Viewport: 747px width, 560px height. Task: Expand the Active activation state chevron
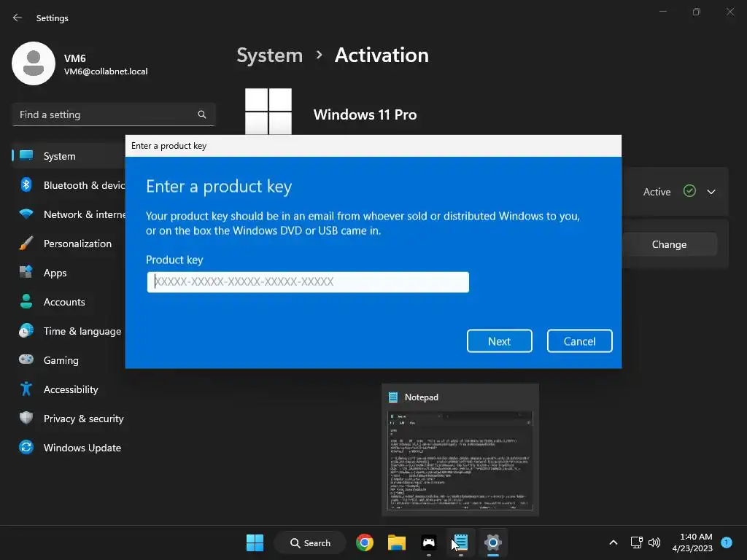click(711, 192)
